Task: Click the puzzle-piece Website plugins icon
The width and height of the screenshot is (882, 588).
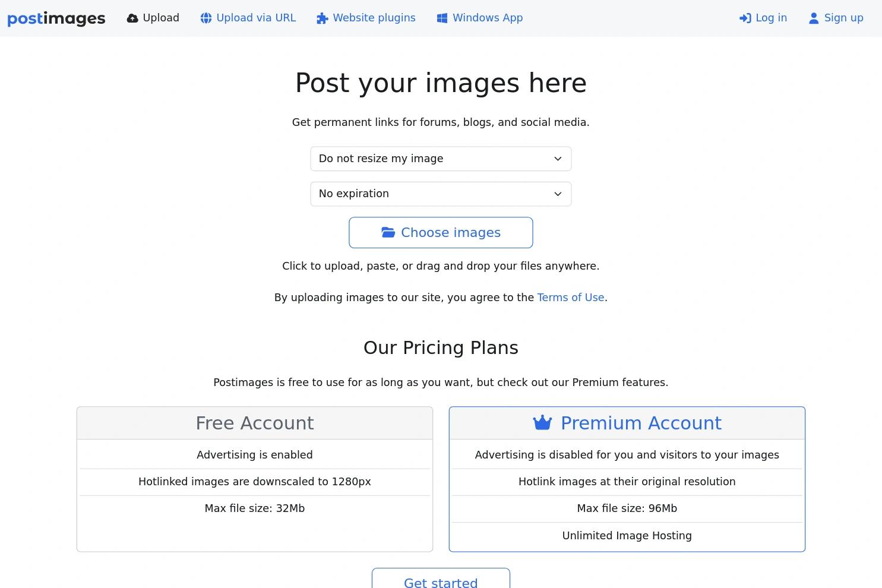Action: (x=323, y=18)
